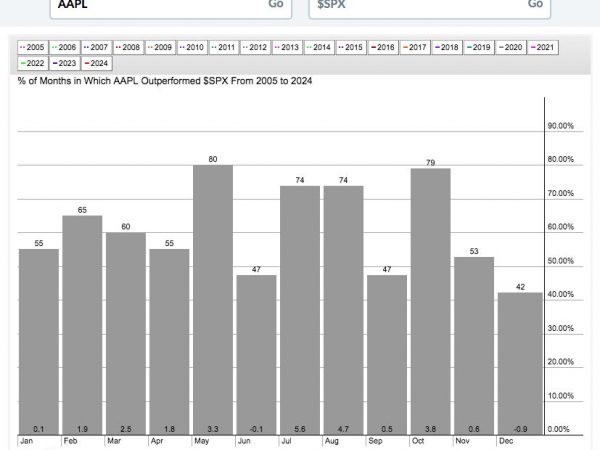
Task: Select the 2022 year legend entry
Action: [33, 63]
